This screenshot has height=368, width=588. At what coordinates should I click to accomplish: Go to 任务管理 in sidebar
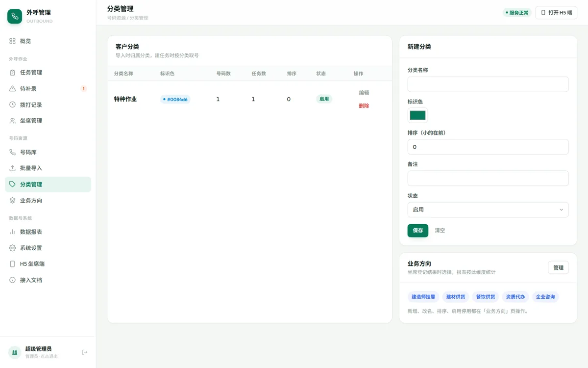[x=48, y=73]
